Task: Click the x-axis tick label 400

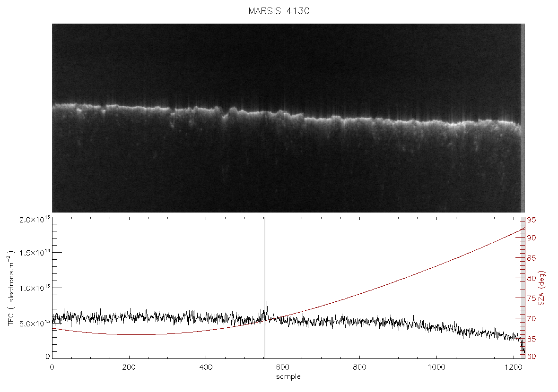Action: coord(206,367)
